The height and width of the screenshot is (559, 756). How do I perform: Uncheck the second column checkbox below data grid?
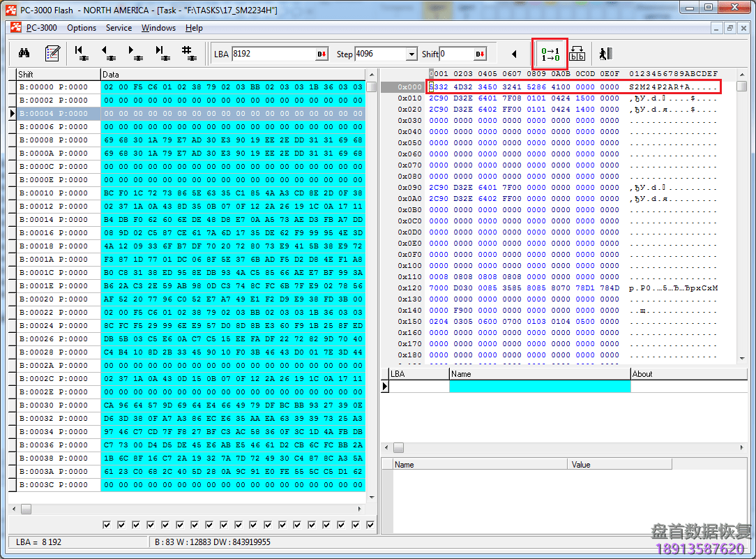[x=119, y=525]
